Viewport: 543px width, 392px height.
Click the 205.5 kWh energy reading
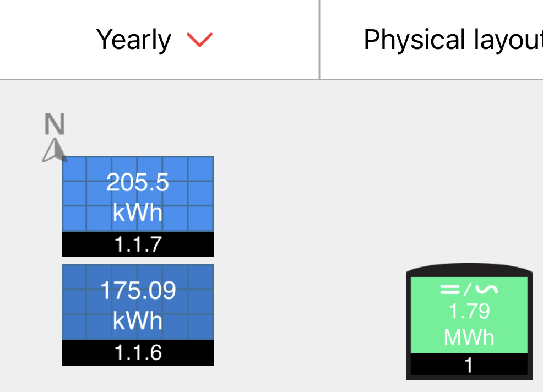[138, 197]
